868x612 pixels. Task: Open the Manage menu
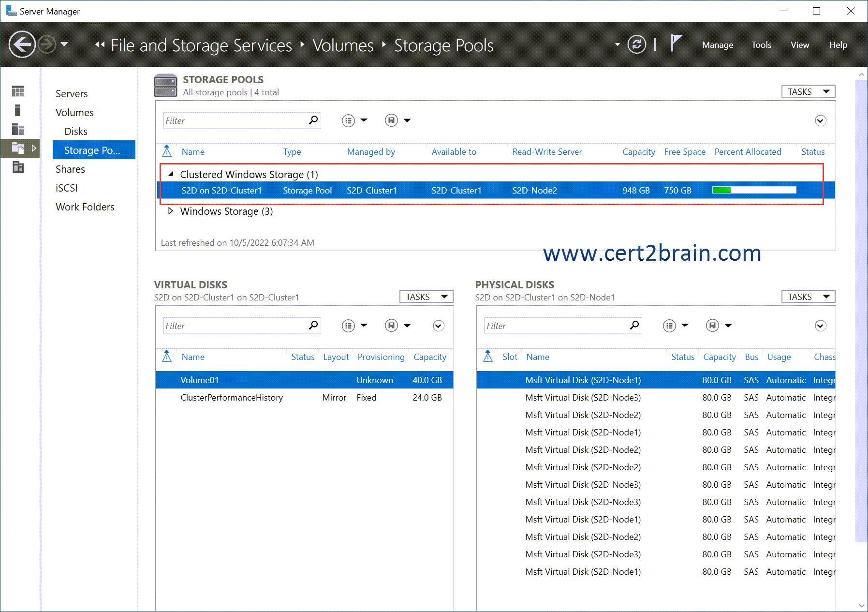(x=718, y=45)
